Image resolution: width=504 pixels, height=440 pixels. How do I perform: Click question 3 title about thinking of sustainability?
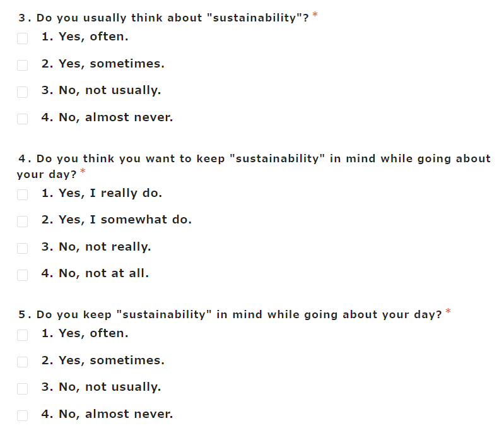(163, 18)
